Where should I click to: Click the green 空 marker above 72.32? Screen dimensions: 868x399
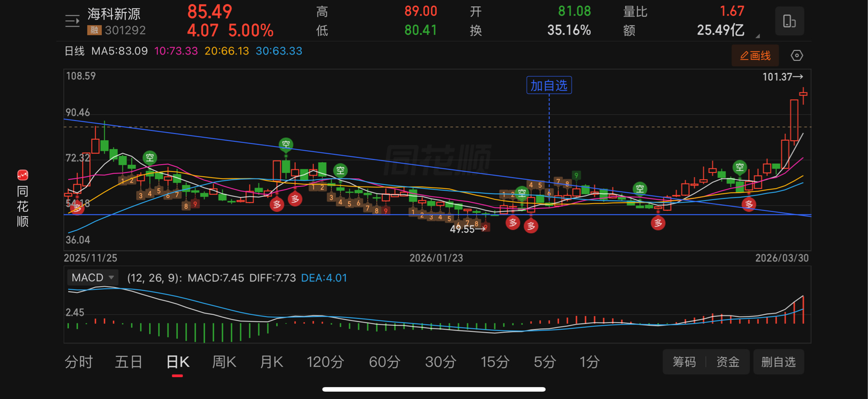click(150, 157)
